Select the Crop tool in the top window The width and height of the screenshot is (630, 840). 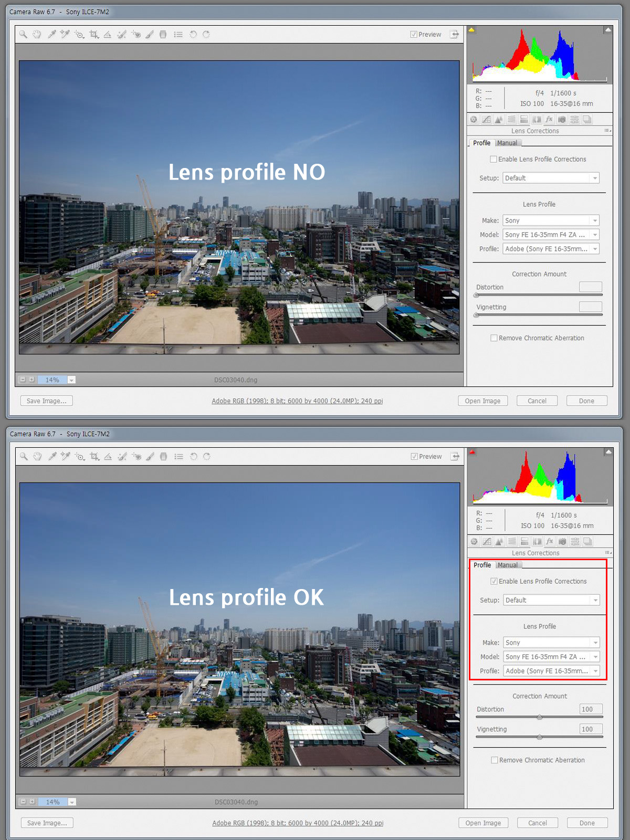[94, 35]
